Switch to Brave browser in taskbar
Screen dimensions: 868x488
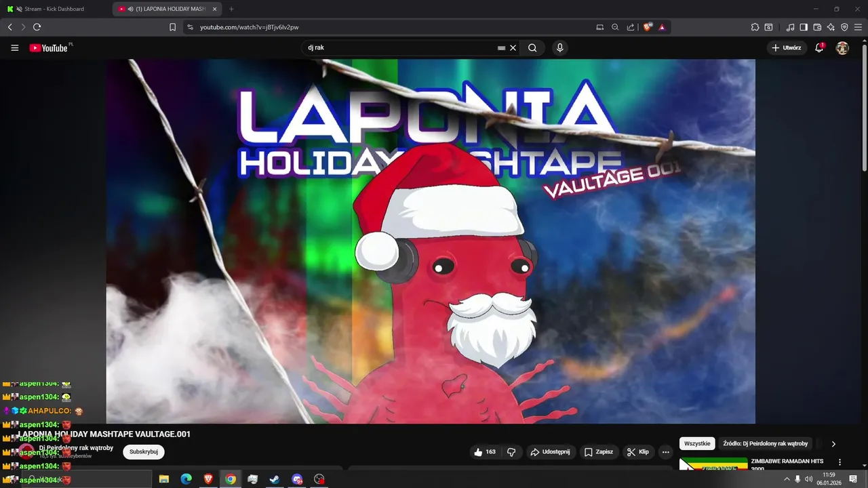point(208,479)
